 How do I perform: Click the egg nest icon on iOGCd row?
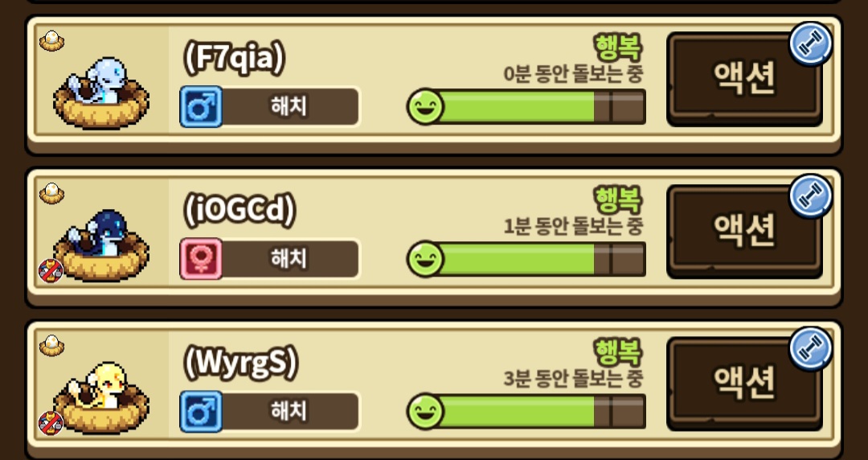51,194
